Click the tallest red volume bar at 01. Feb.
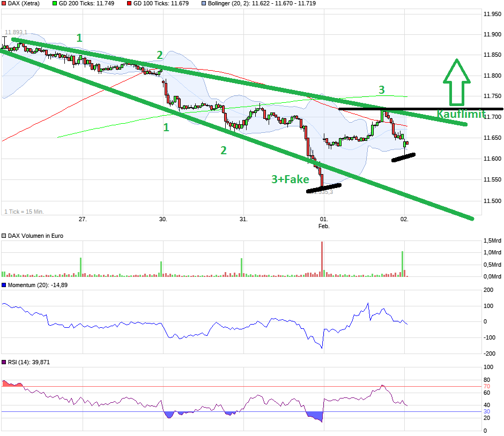Viewport: 504px width, 436px height. (x=322, y=259)
